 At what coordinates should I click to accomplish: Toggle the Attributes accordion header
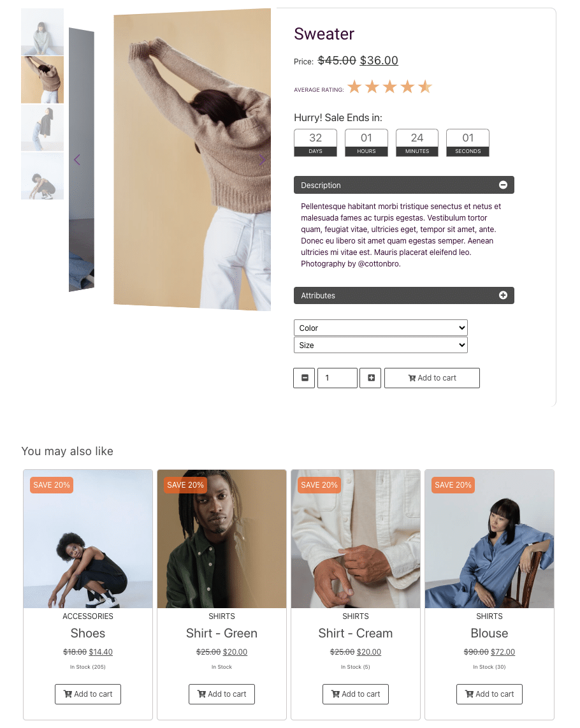pyautogui.click(x=403, y=295)
